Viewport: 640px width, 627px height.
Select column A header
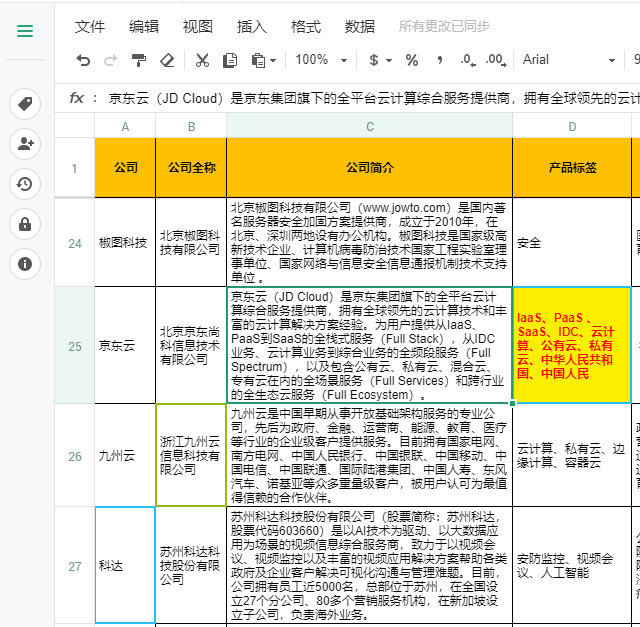(x=125, y=127)
